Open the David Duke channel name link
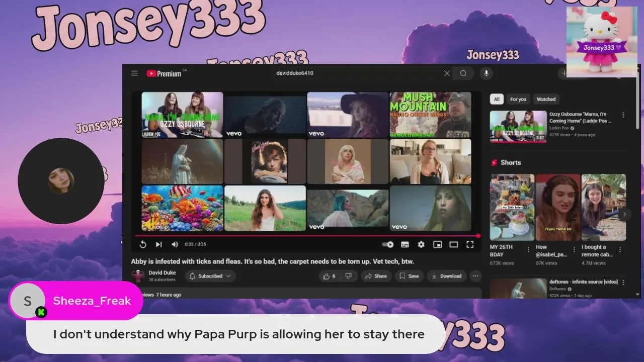 (162, 273)
